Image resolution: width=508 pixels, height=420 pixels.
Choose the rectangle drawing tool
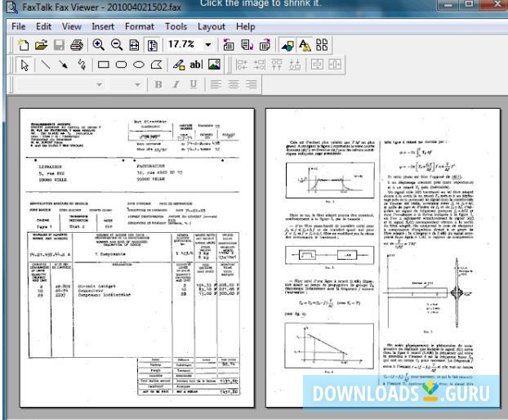coord(104,65)
